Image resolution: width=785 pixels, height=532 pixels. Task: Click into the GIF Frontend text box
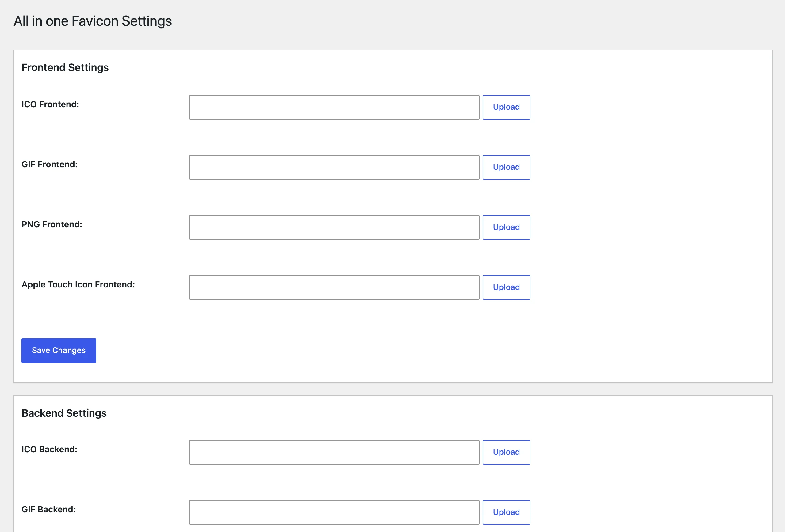pyautogui.click(x=334, y=167)
